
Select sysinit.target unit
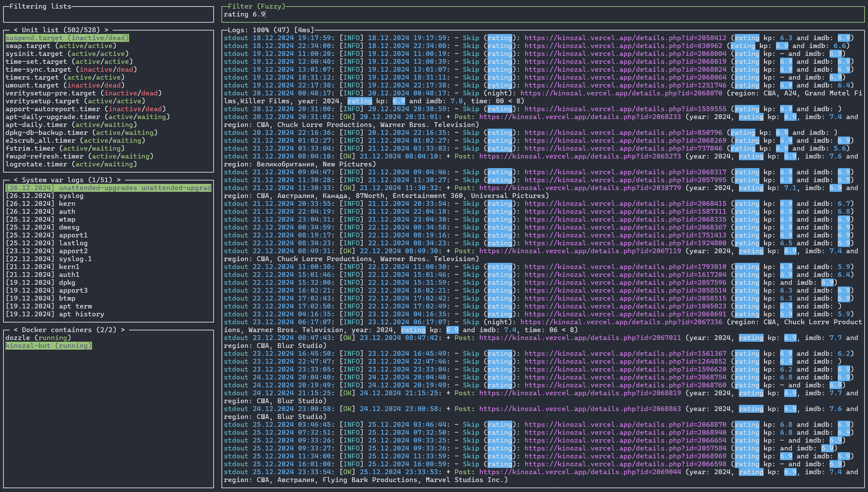point(67,54)
